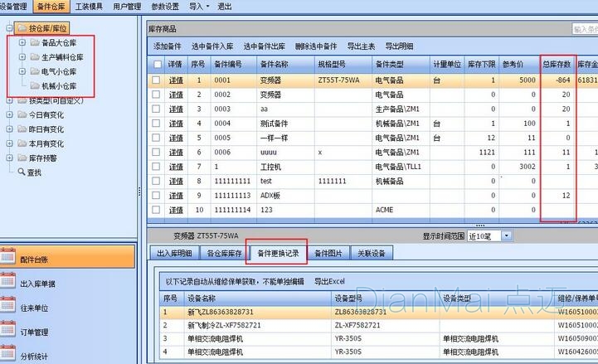The height and width of the screenshot is (364, 598).
Task: Check the row 0002 checkbox
Action: (156, 95)
